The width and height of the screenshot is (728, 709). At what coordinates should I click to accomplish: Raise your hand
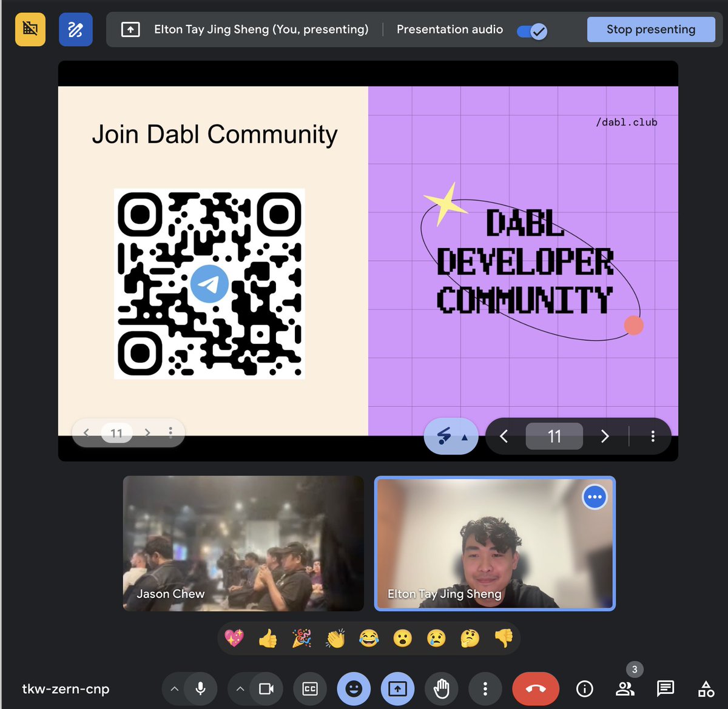pyautogui.click(x=442, y=688)
